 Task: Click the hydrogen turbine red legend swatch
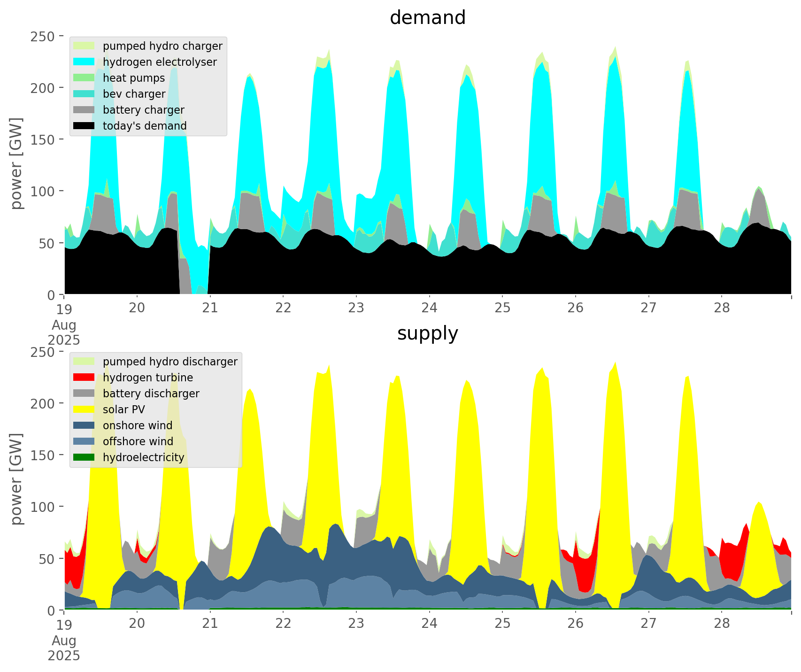click(x=85, y=378)
